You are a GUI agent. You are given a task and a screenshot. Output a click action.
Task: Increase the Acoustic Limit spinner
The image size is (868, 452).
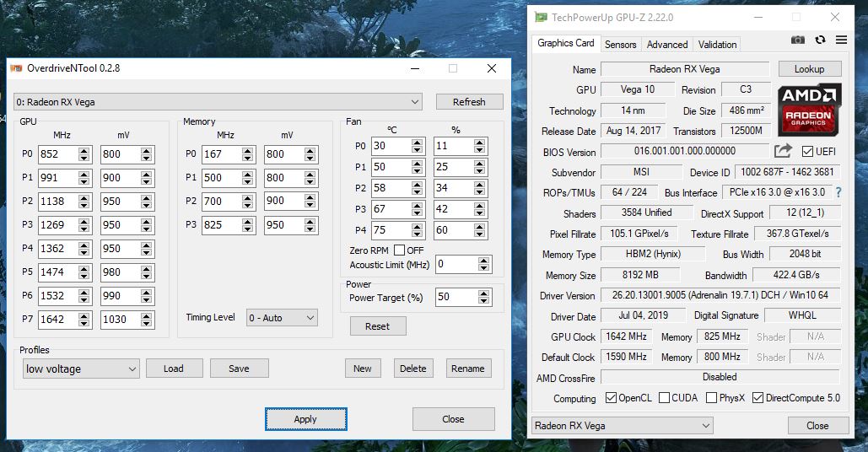(x=484, y=261)
